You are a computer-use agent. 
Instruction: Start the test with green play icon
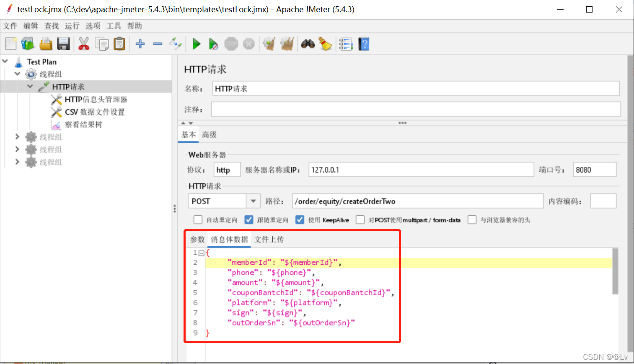point(196,44)
